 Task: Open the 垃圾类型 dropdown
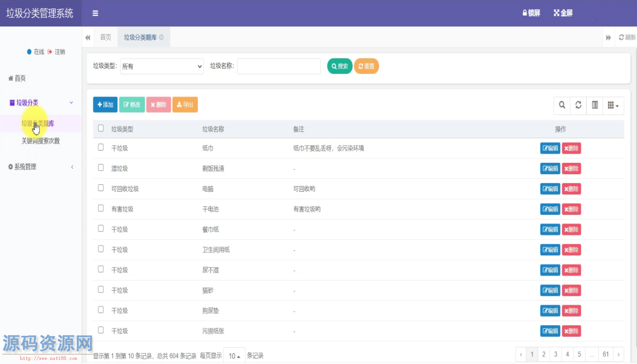[x=162, y=66]
